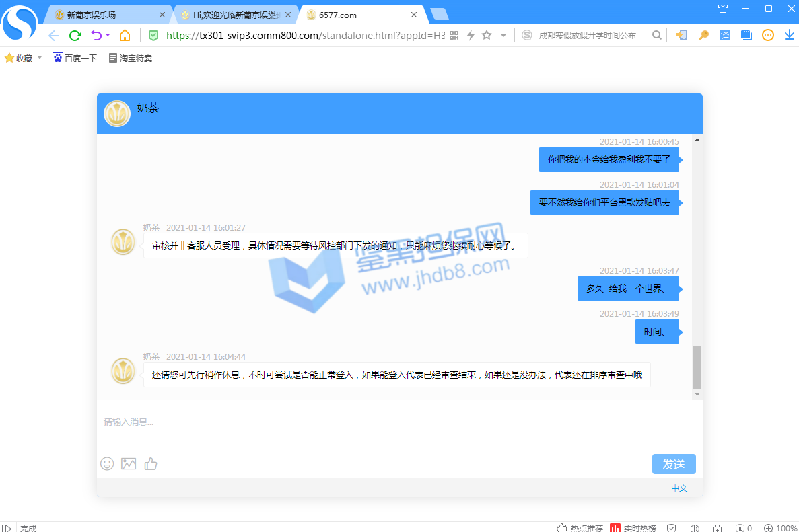Open the browser downloads icon
Screen dimensions: 799x532
pyautogui.click(x=789, y=36)
